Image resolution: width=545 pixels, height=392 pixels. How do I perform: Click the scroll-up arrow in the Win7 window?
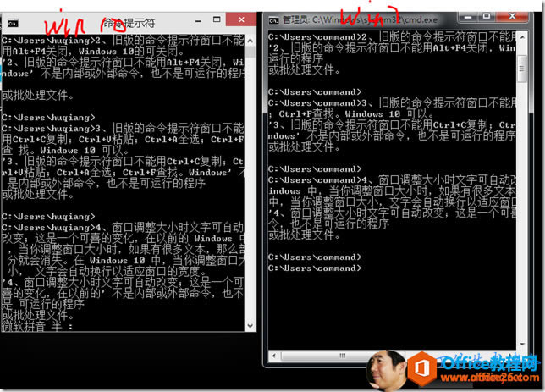(521, 37)
